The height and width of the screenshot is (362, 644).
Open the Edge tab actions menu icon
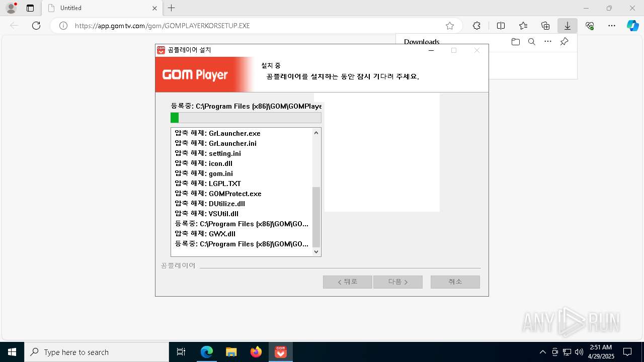(x=30, y=8)
